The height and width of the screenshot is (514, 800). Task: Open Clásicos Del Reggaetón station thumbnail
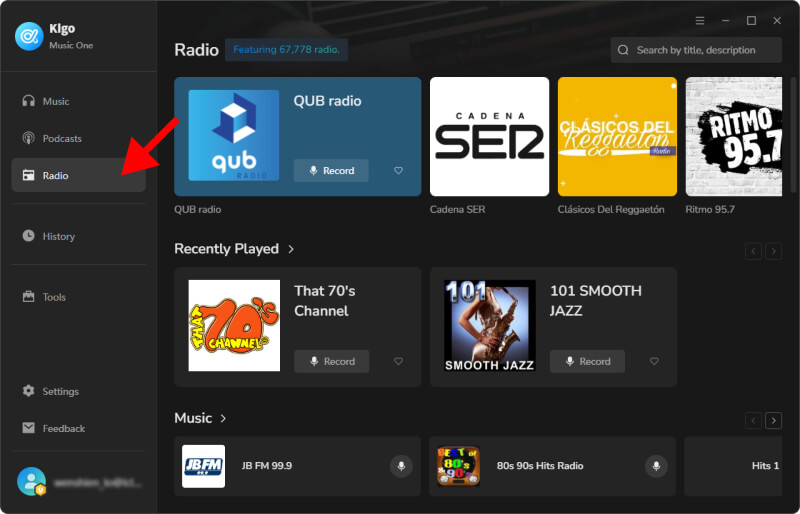coord(617,136)
